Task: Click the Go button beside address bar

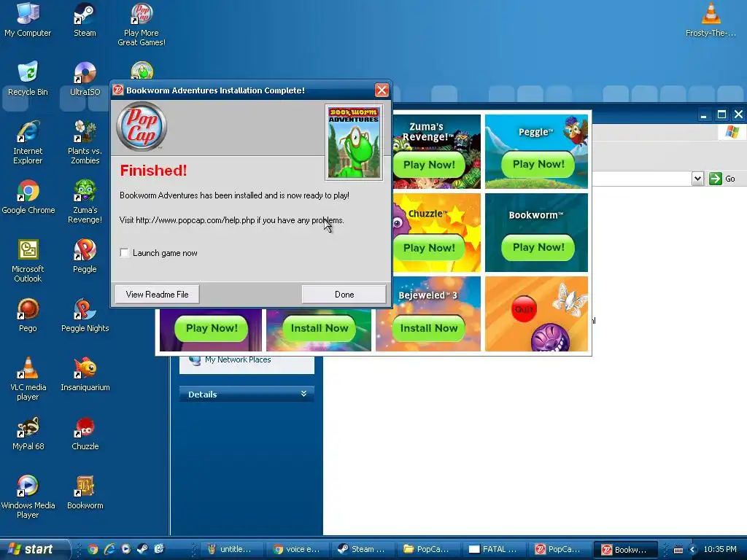Action: [722, 179]
